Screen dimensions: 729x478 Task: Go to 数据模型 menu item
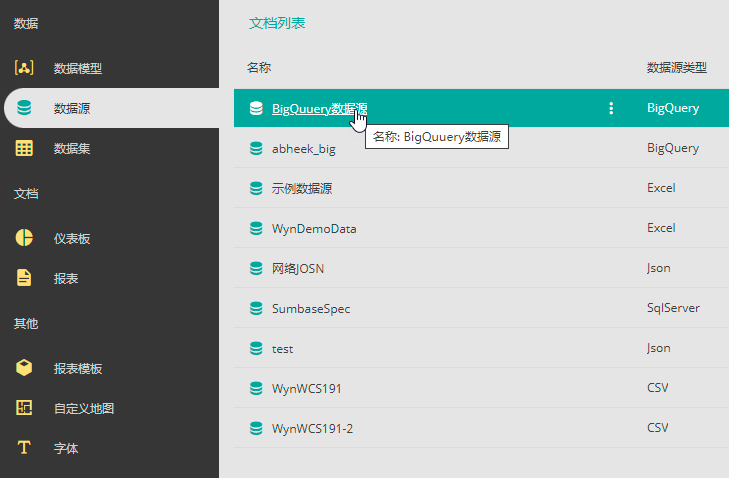(x=78, y=68)
